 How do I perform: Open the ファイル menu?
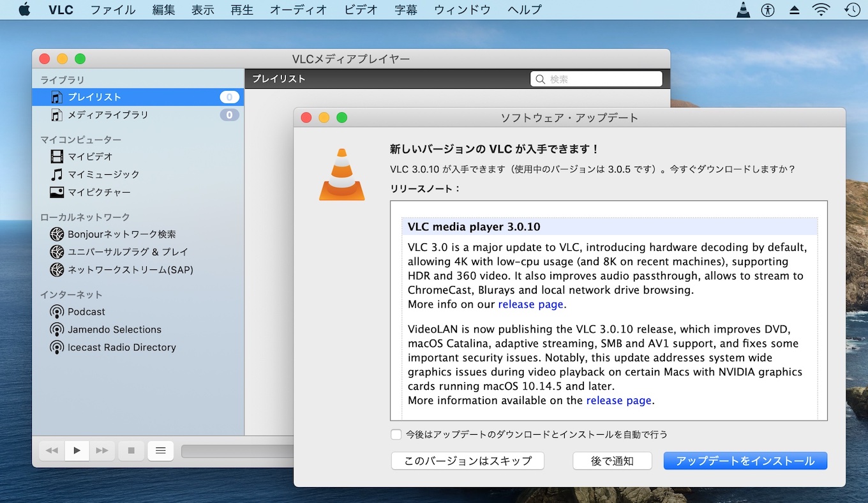click(x=113, y=10)
